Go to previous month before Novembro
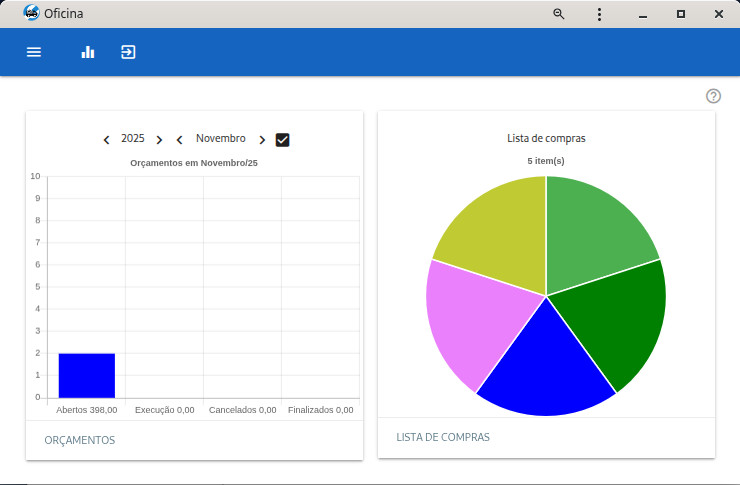This screenshot has width=740, height=485. 180,140
